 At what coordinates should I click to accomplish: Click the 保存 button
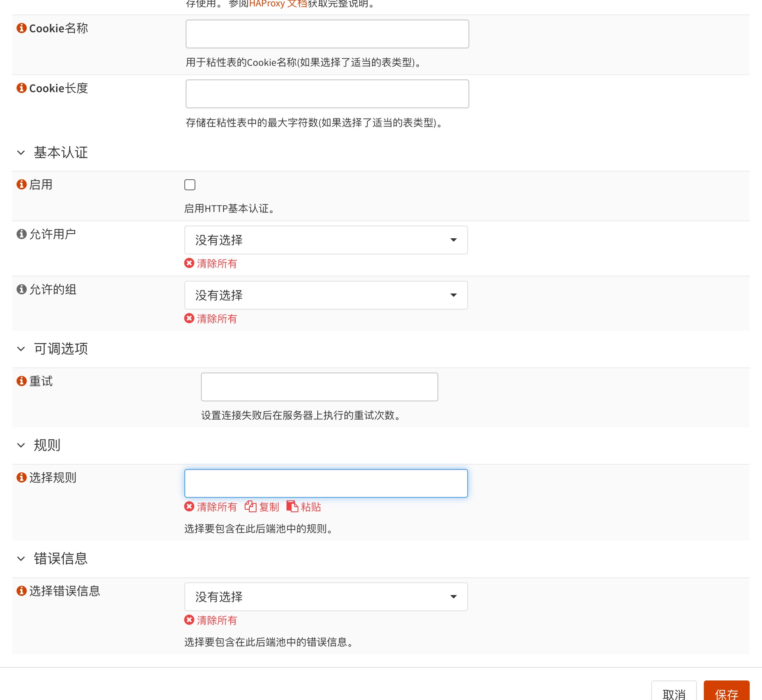(x=726, y=692)
